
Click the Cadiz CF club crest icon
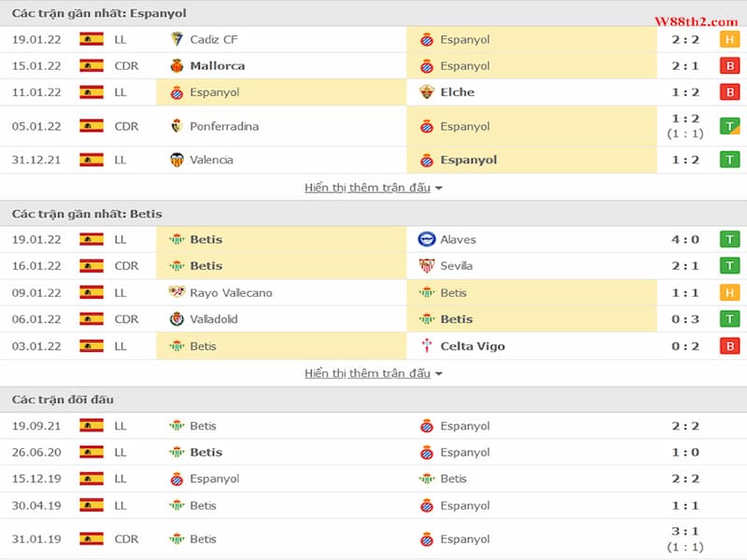(176, 39)
